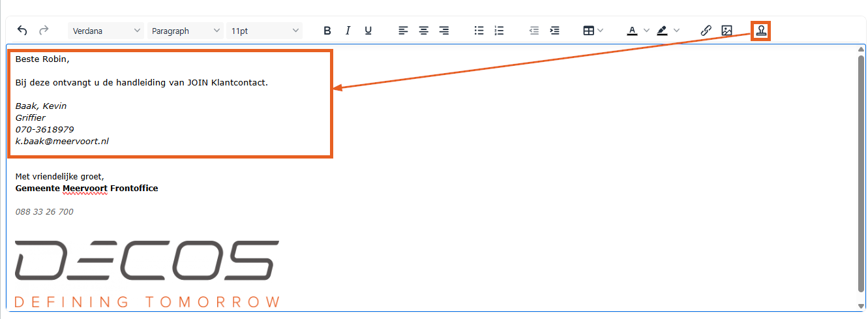The height and width of the screenshot is (319, 868).
Task: Center align the text
Action: 424,31
